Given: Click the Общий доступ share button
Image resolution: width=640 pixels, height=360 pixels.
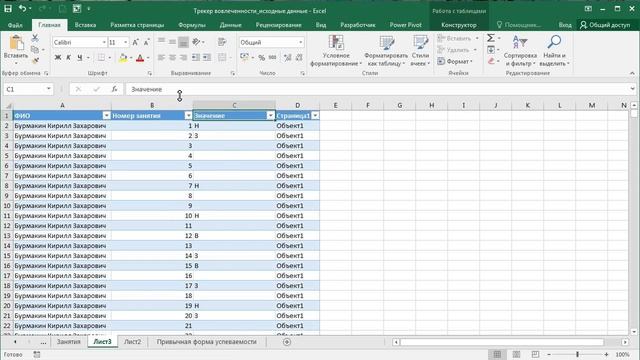Looking at the screenshot, I should 605,25.
